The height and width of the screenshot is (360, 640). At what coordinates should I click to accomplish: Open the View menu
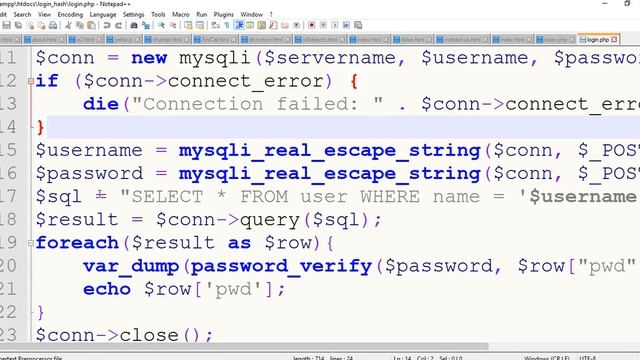pos(44,14)
